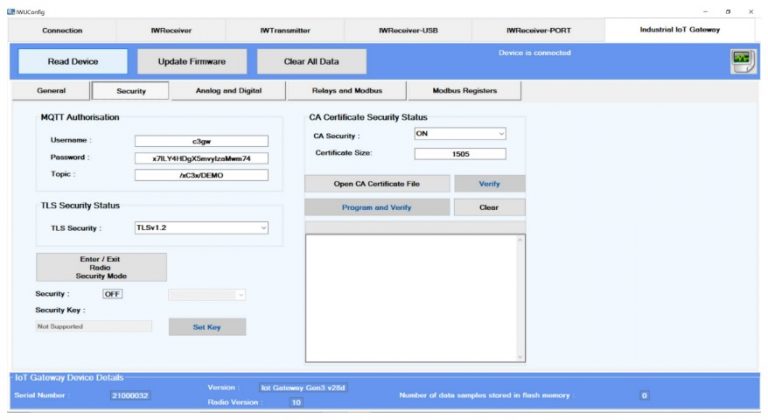Click the Certificate Size field
The height and width of the screenshot is (420, 768).
pyautogui.click(x=460, y=154)
